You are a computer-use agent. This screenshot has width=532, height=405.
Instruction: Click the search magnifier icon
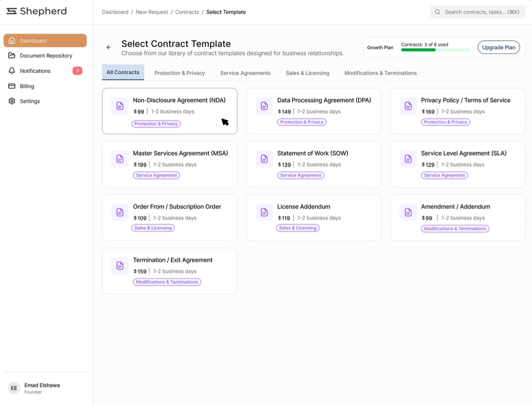tap(438, 12)
